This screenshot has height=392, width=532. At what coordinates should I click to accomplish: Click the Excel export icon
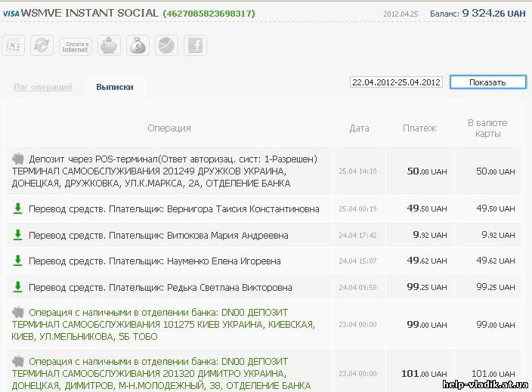(13, 46)
